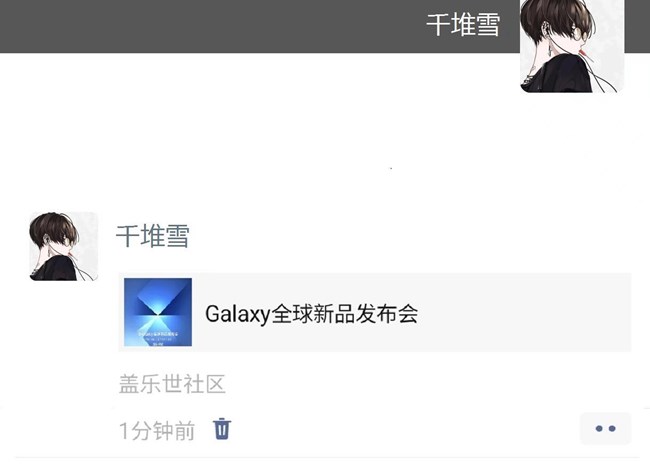Remove this moment with the bin icon
The image size is (650, 464).
tap(222, 429)
